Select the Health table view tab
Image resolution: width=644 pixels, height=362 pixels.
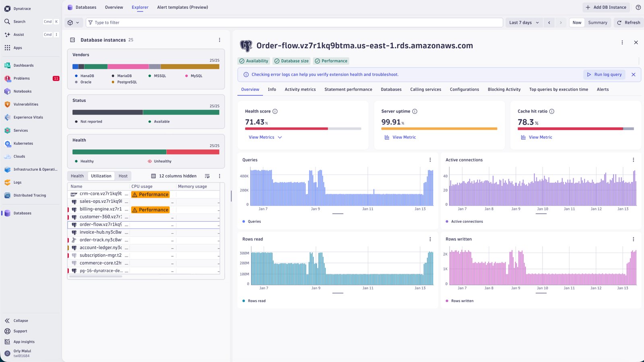coord(77,176)
